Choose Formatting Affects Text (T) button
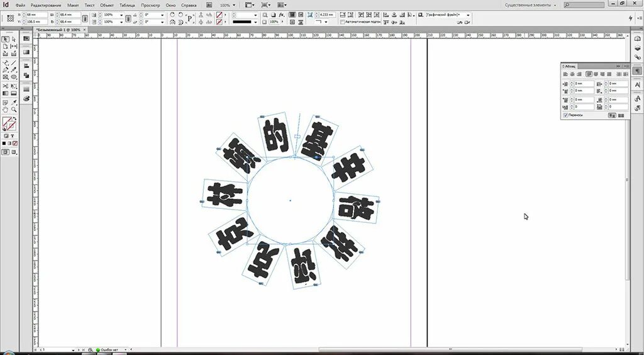The height and width of the screenshot is (355, 644). (x=13, y=136)
